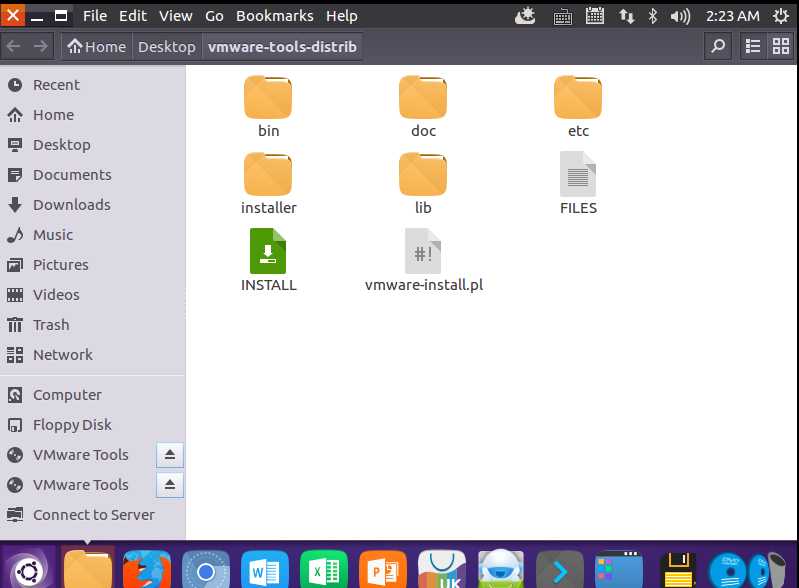Open Recent in the sidebar

(x=92, y=85)
